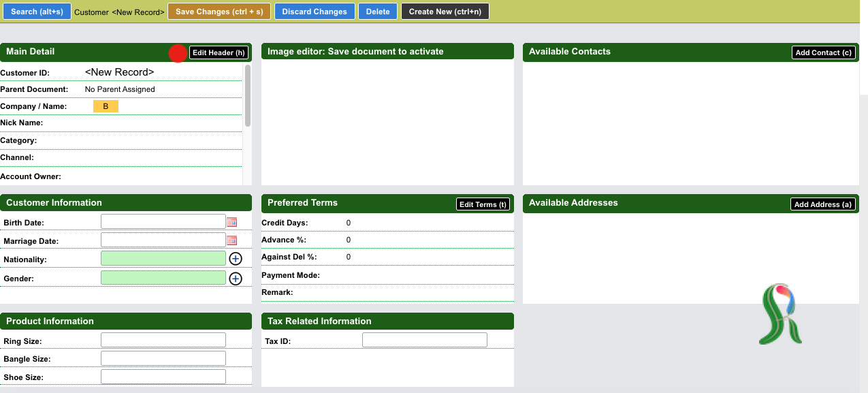The width and height of the screenshot is (868, 393).
Task: Select the green Nationality field
Action: [163, 258]
